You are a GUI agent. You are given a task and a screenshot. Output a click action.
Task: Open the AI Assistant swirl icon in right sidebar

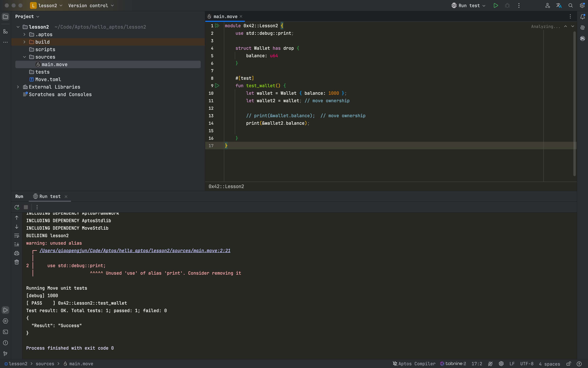click(x=582, y=27)
